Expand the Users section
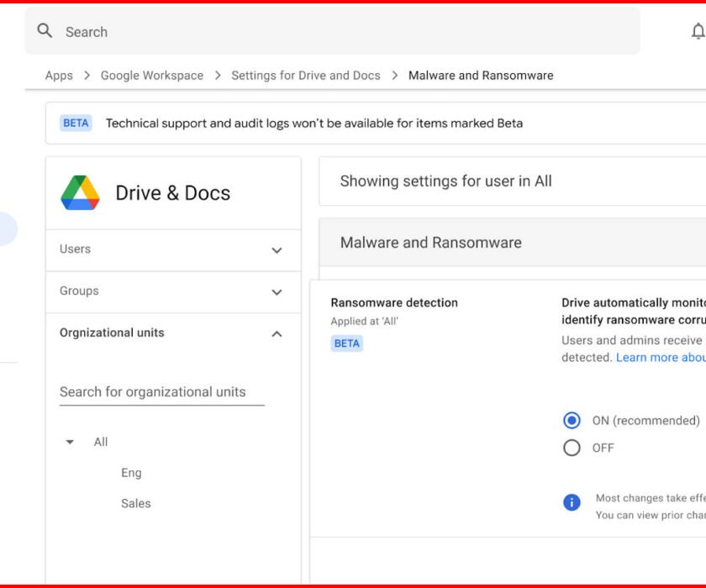 (277, 250)
